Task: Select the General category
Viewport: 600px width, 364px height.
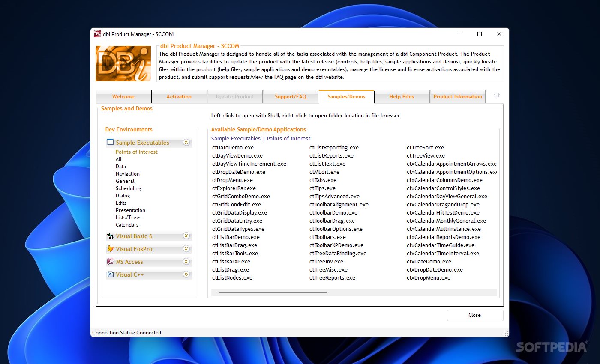Action: click(x=125, y=181)
